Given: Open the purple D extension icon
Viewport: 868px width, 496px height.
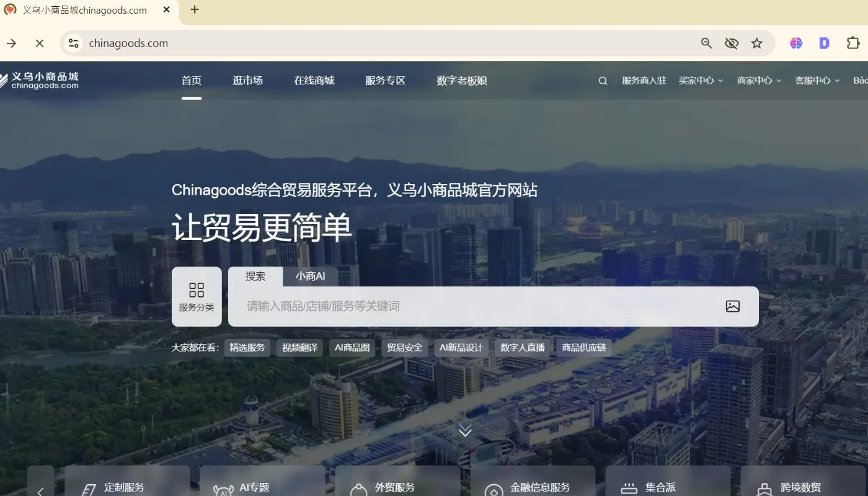Looking at the screenshot, I should pyautogui.click(x=824, y=43).
